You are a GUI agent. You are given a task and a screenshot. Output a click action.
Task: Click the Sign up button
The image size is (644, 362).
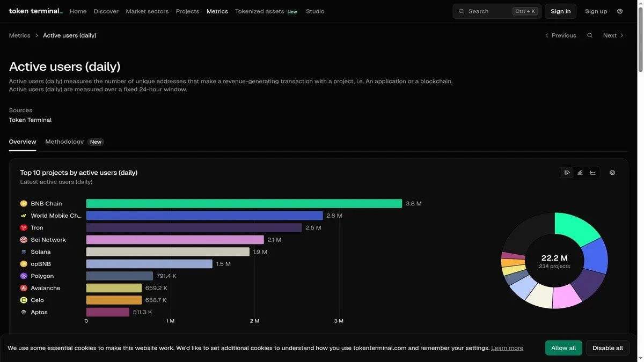(596, 11)
